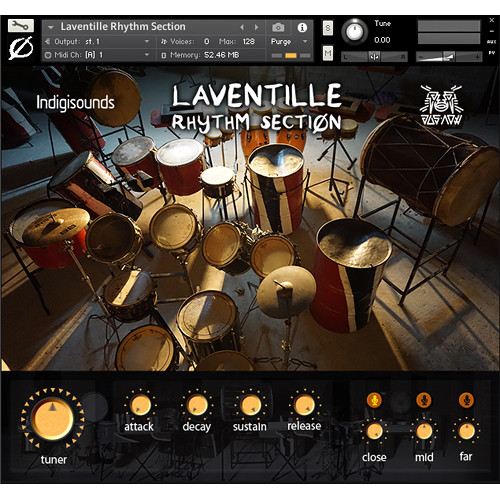Image resolution: width=500 pixels, height=500 pixels.
Task: Click the decay knob
Action: click(197, 405)
